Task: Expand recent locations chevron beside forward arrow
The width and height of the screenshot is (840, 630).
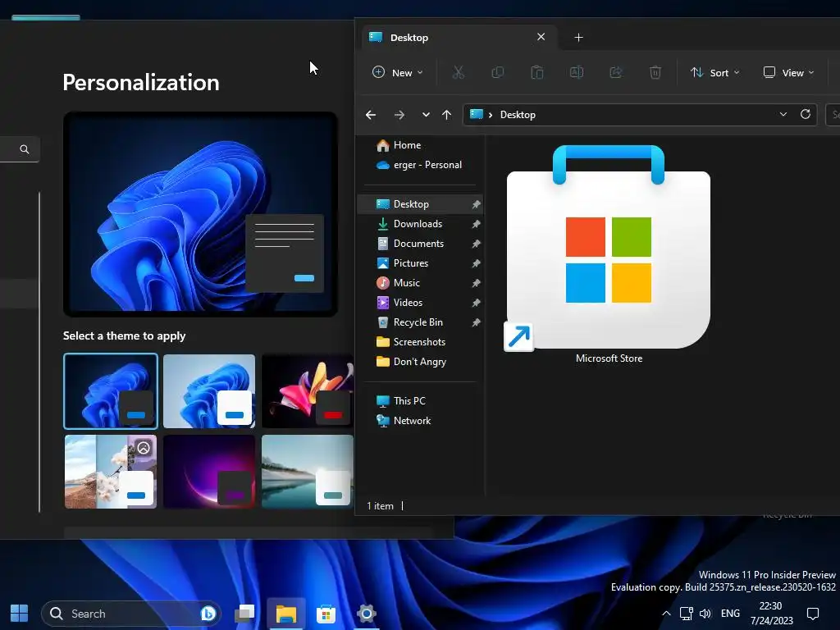Action: [x=426, y=115]
